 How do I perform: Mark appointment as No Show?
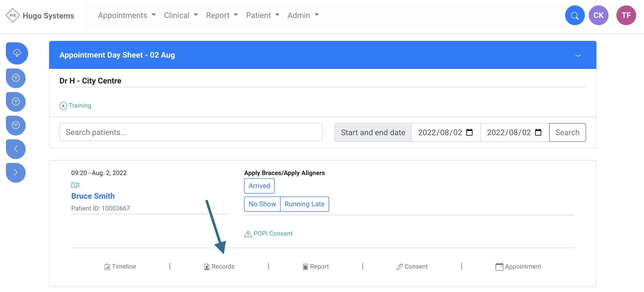tap(262, 204)
